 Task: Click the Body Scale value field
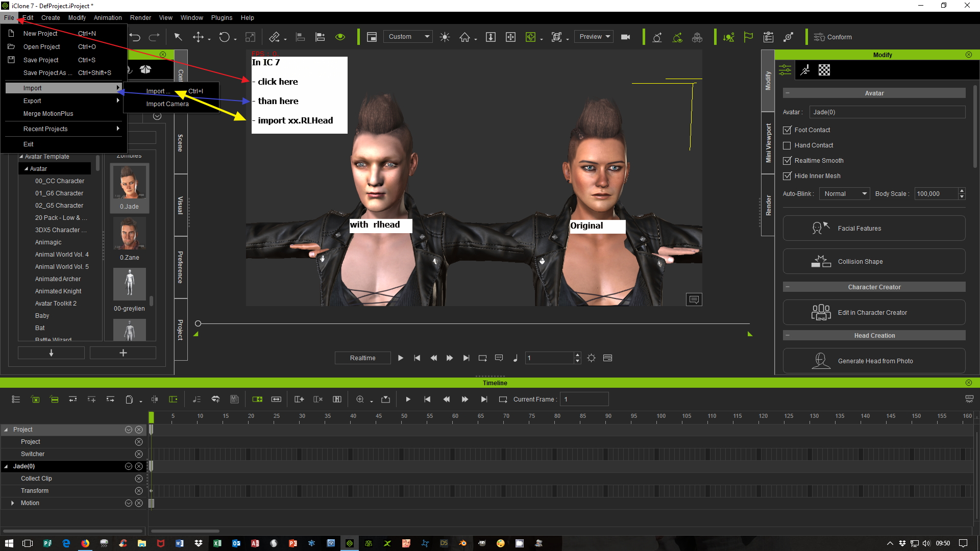[937, 194]
